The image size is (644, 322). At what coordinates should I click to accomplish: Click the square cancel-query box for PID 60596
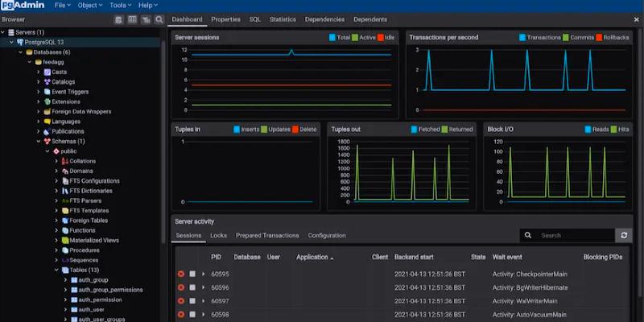(x=192, y=287)
